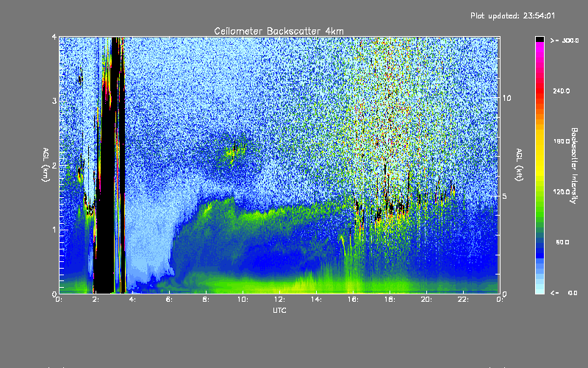
Task: Click the '16:' tick on UTC axis
Action: [353, 300]
